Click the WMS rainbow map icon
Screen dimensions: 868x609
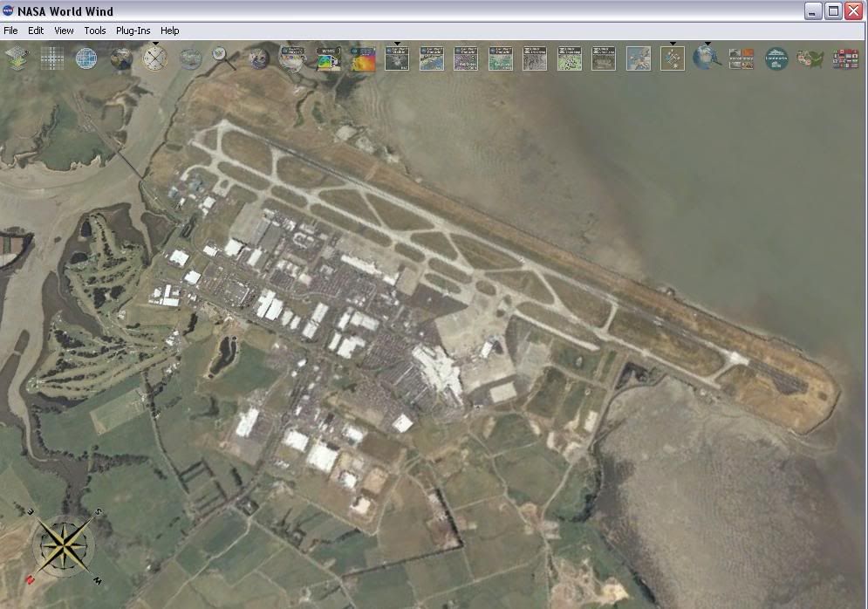click(x=328, y=58)
